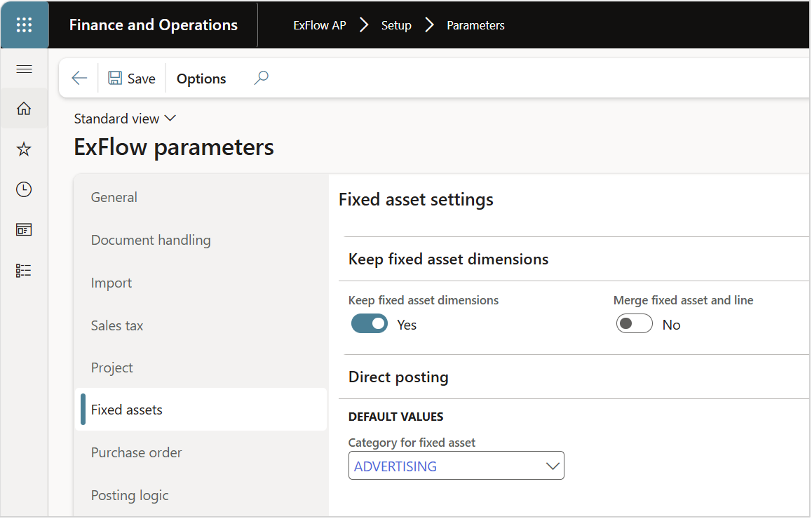
Task: Disable Keep fixed asset dimensions toggle
Action: click(370, 324)
